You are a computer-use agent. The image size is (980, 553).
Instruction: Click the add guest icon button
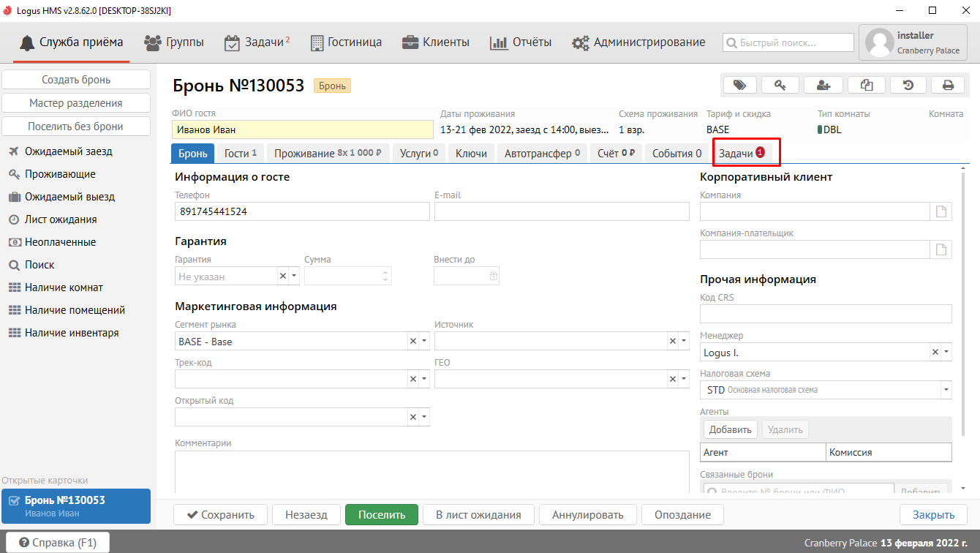823,85
